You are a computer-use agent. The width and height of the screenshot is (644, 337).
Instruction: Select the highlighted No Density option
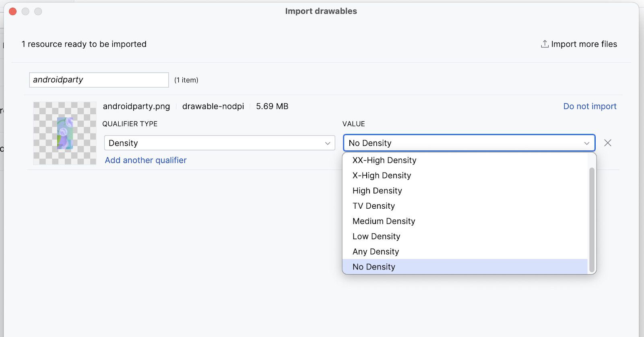point(374,267)
